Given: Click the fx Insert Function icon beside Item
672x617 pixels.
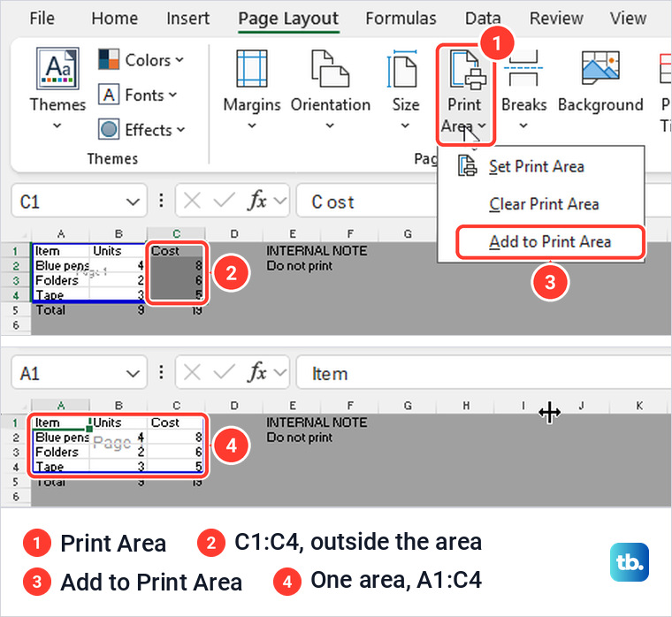Looking at the screenshot, I should (x=256, y=372).
